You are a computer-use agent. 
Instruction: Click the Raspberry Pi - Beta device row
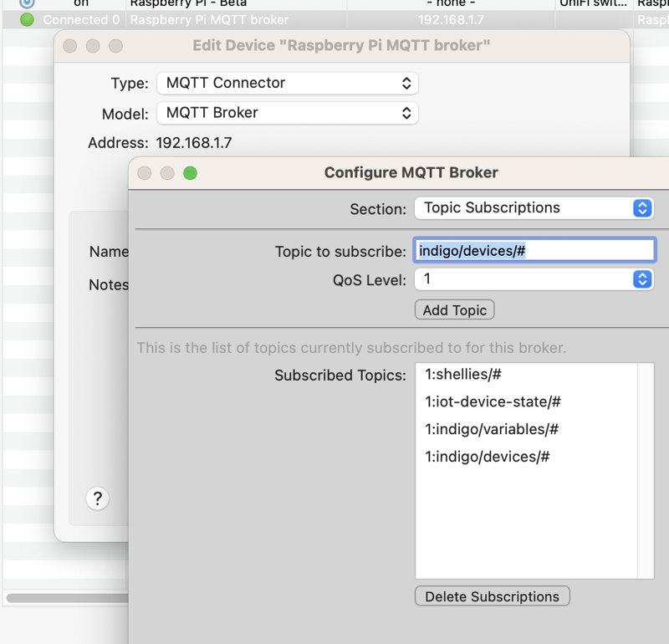point(336,3)
